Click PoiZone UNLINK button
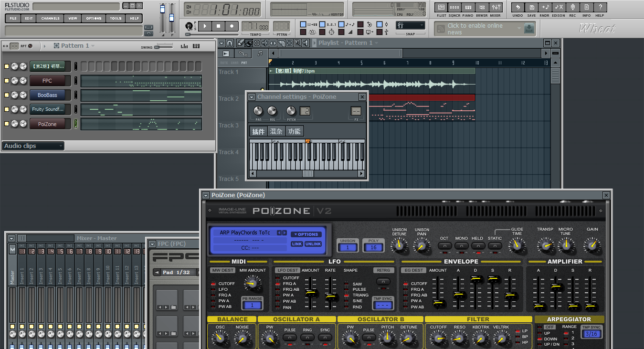644x349 pixels. pos(313,244)
